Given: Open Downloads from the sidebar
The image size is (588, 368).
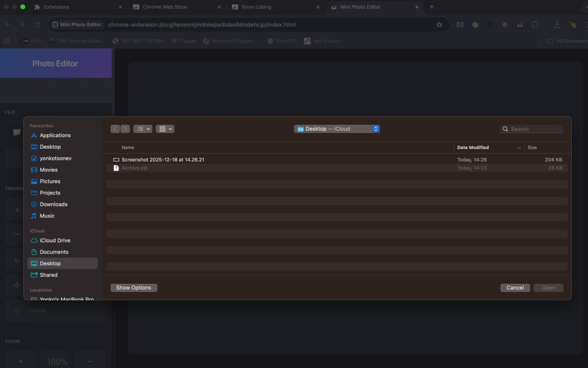Looking at the screenshot, I should pyautogui.click(x=53, y=204).
